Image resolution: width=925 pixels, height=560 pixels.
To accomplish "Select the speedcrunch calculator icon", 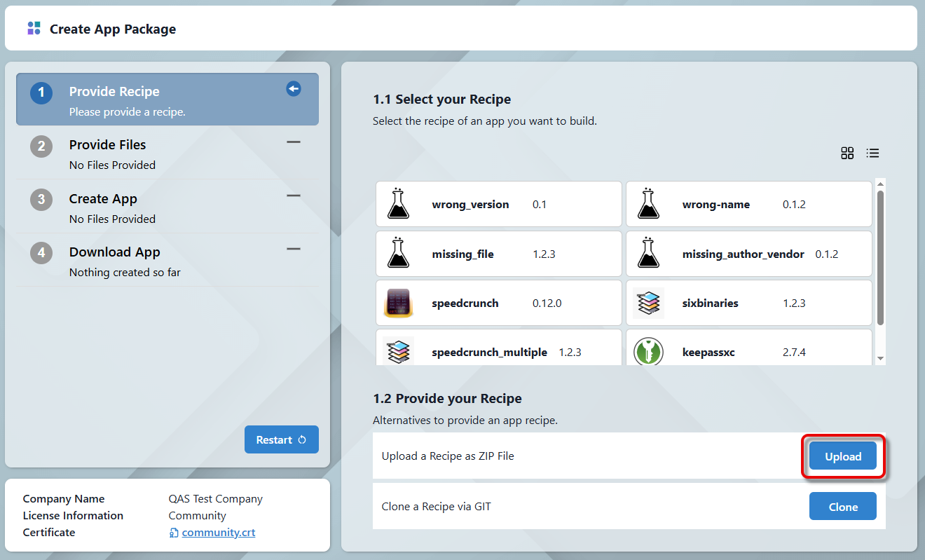I will tap(398, 303).
